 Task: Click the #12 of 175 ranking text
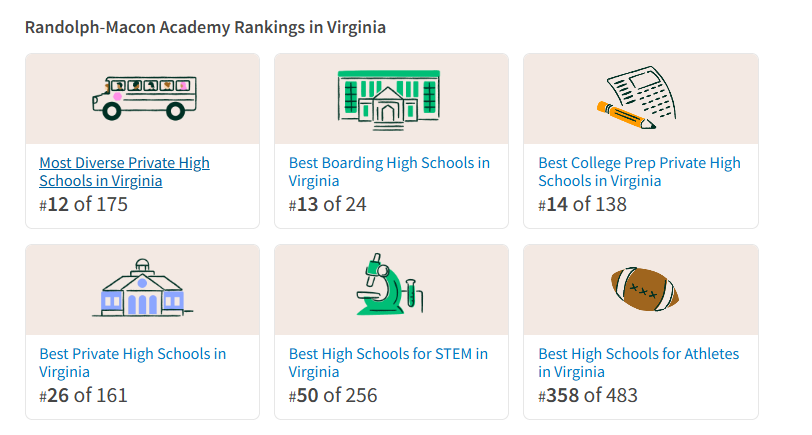(x=84, y=205)
